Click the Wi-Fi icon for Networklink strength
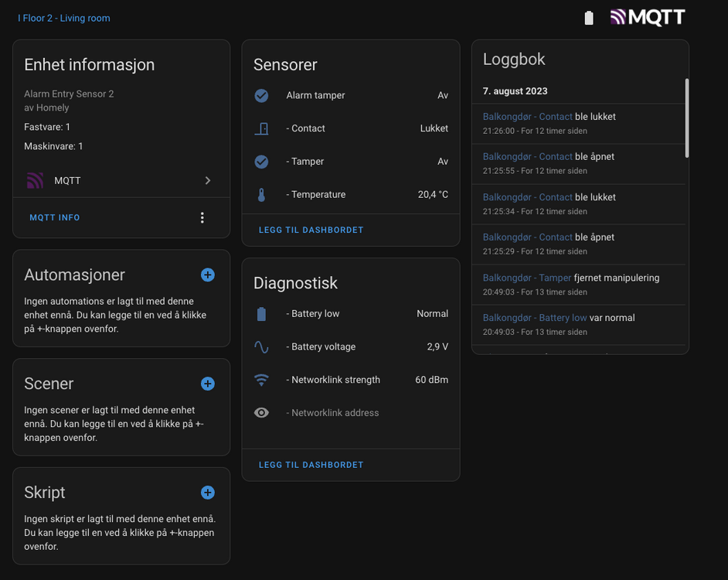 pyautogui.click(x=262, y=380)
